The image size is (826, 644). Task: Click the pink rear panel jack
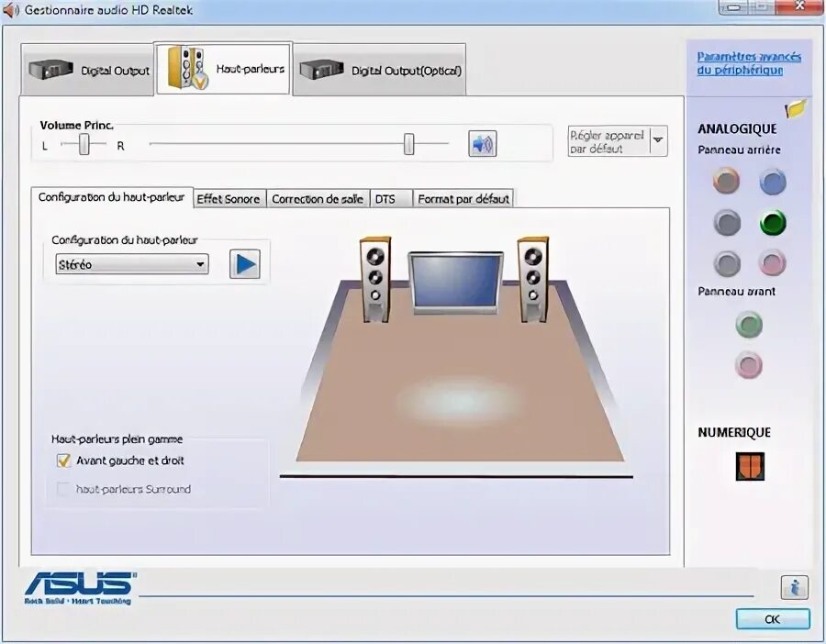pyautogui.click(x=772, y=262)
